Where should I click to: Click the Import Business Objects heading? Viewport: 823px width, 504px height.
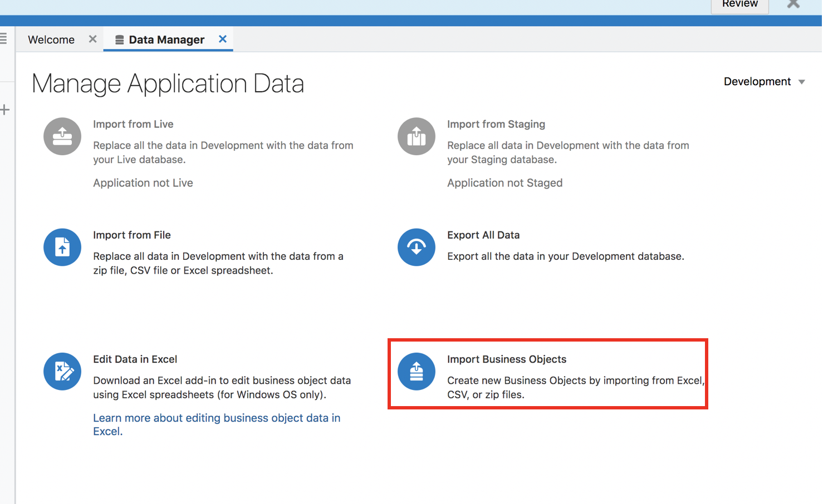507,359
